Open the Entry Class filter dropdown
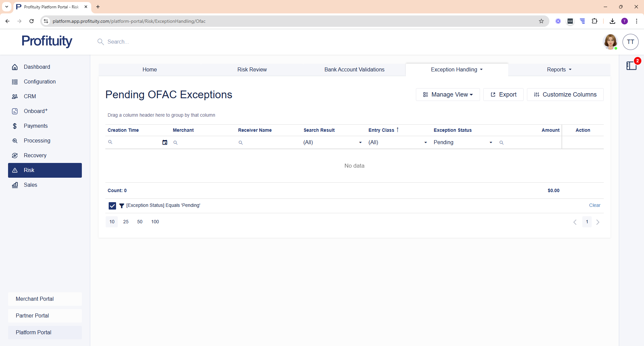644x346 pixels. tap(425, 142)
